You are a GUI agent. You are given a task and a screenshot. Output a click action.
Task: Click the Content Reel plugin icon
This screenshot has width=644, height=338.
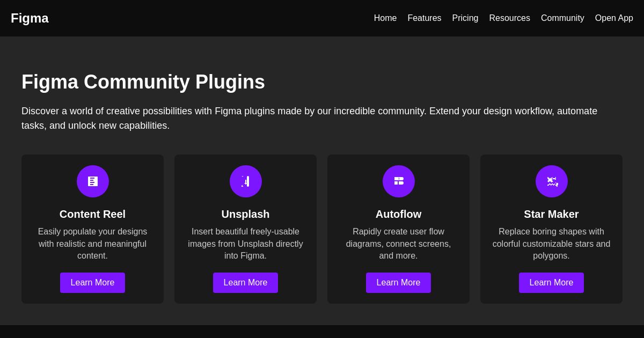[x=92, y=181]
